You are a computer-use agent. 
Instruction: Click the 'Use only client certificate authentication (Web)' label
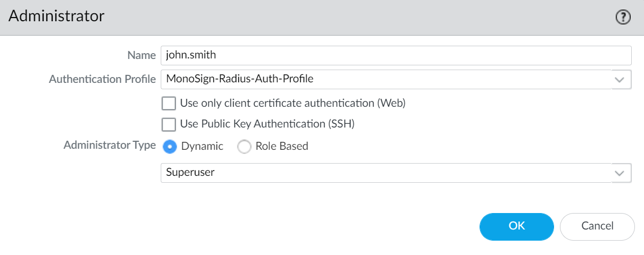[293, 103]
